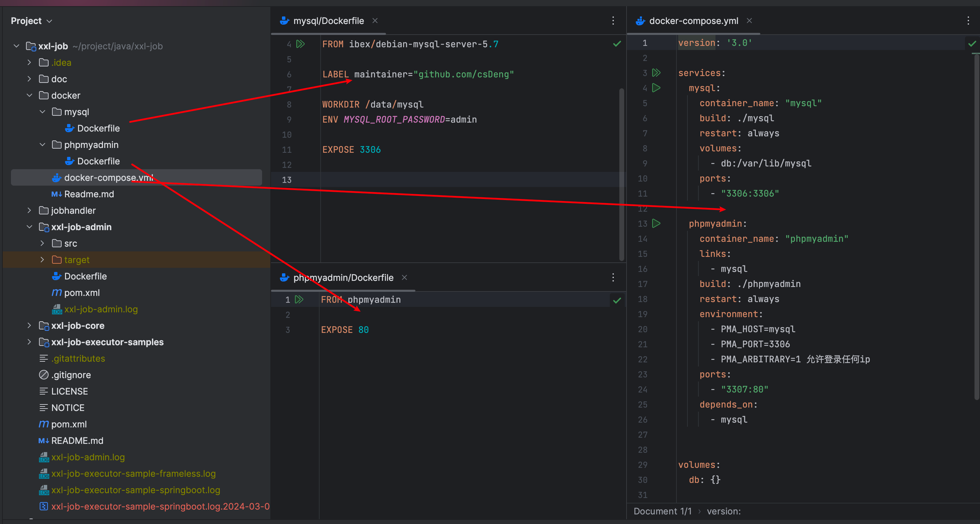980x524 pixels.
Task: Click the docker-compose.yml editor vertical scrollbar
Action: click(977, 227)
